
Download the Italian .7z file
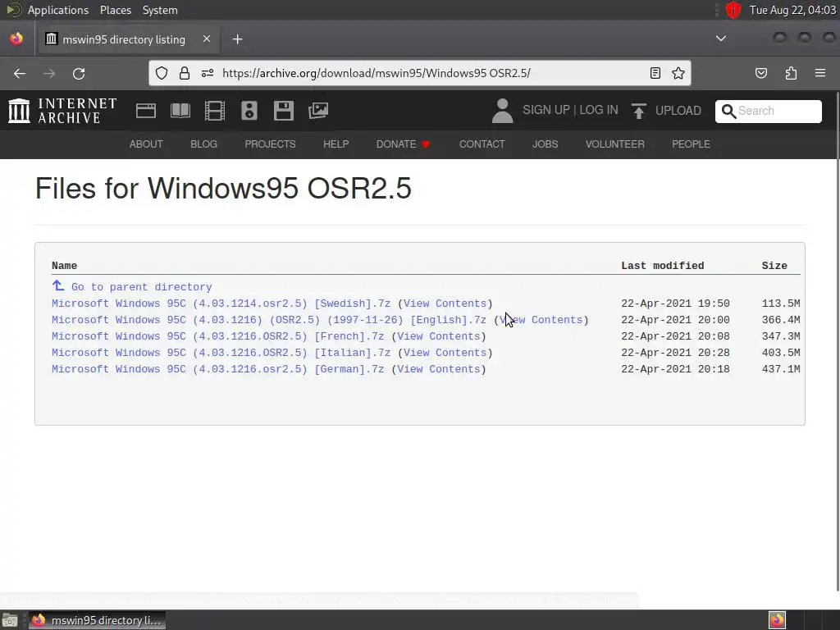pyautogui.click(x=221, y=353)
